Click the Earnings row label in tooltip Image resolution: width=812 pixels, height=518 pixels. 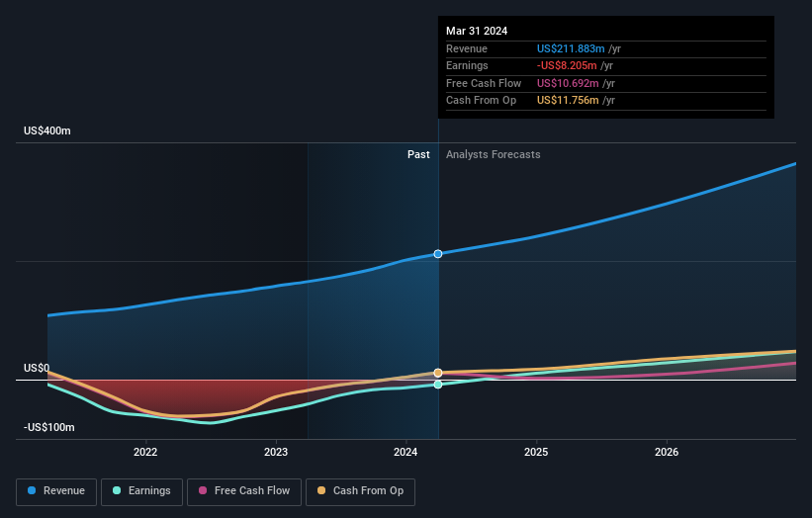[x=467, y=65]
